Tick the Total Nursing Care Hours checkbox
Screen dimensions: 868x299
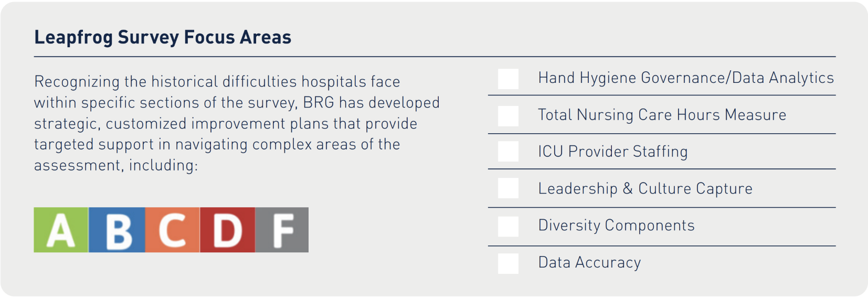point(508,116)
